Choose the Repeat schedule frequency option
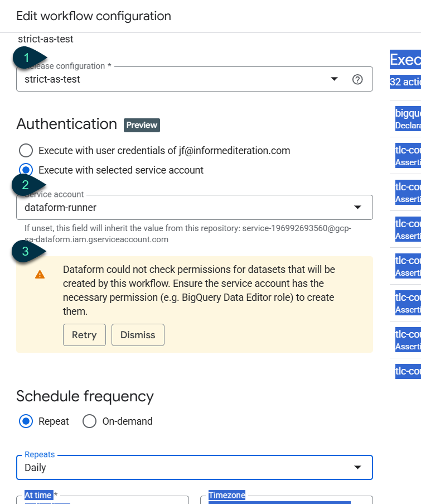This screenshot has width=421, height=504. pyautogui.click(x=26, y=421)
